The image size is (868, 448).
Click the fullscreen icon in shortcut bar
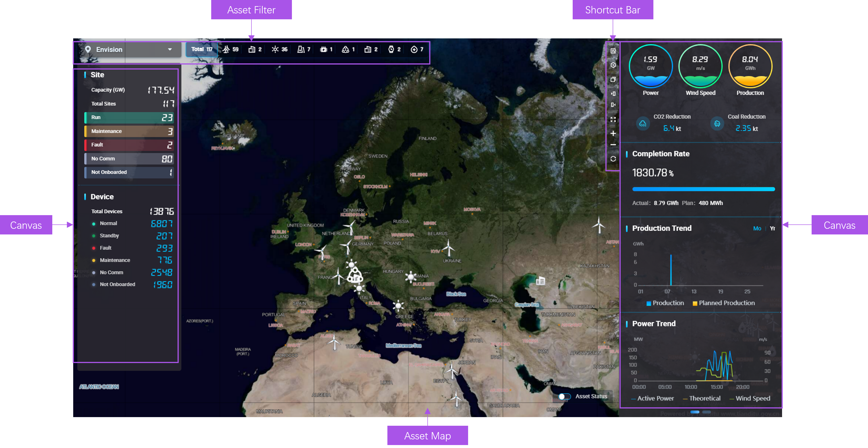click(x=613, y=119)
